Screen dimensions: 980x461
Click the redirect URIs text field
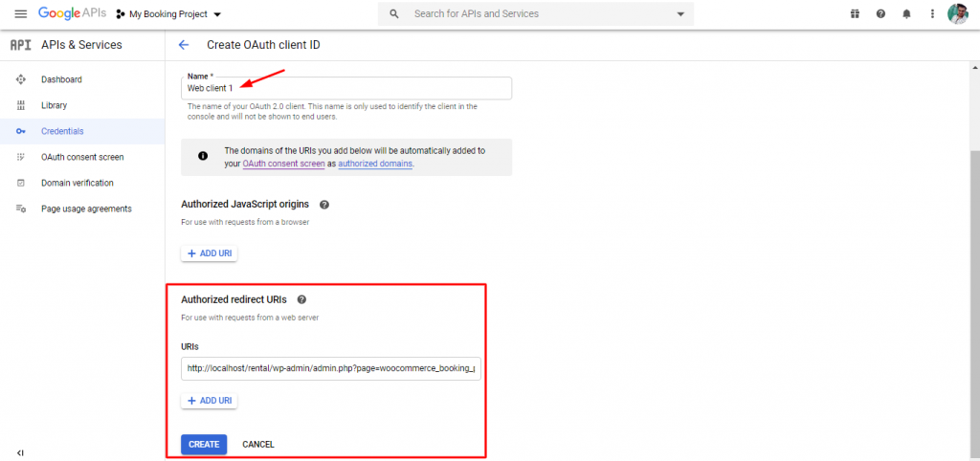point(331,369)
